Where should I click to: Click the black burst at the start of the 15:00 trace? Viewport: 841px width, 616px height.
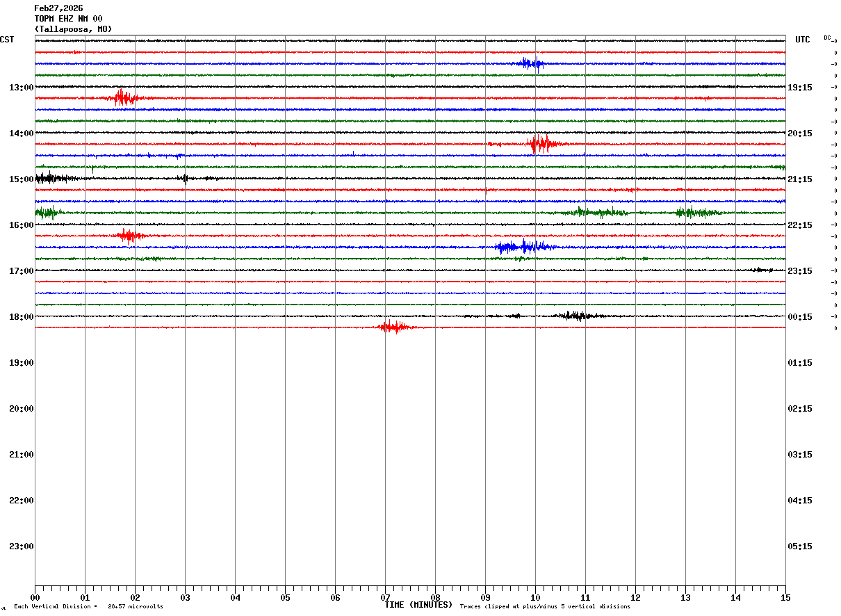click(x=54, y=178)
